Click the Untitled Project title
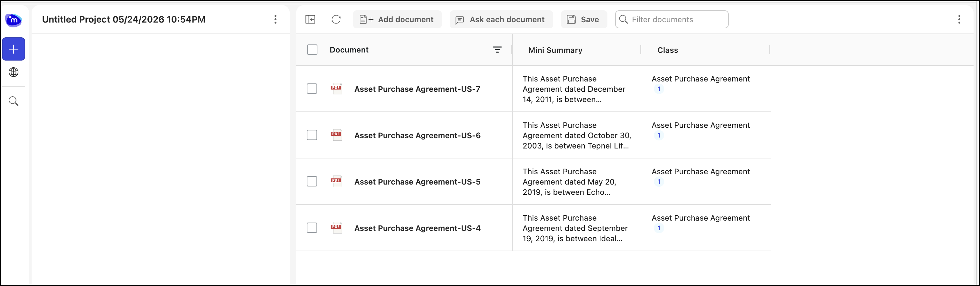 tap(124, 19)
